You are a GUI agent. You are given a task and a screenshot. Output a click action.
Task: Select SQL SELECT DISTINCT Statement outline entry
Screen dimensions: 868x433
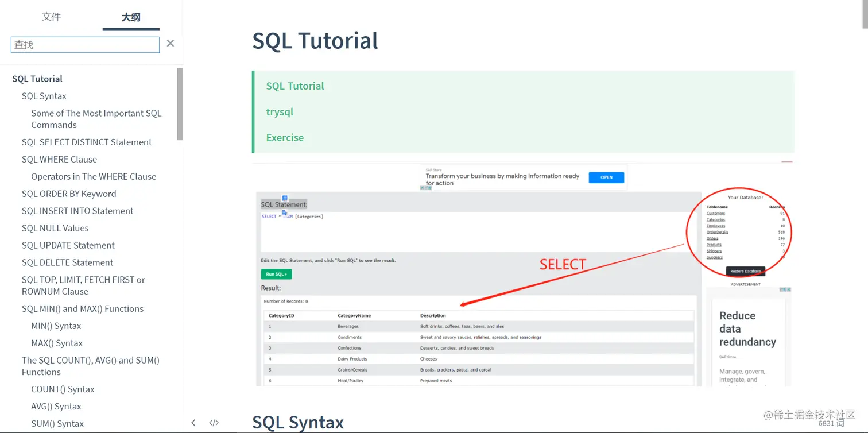tap(87, 142)
